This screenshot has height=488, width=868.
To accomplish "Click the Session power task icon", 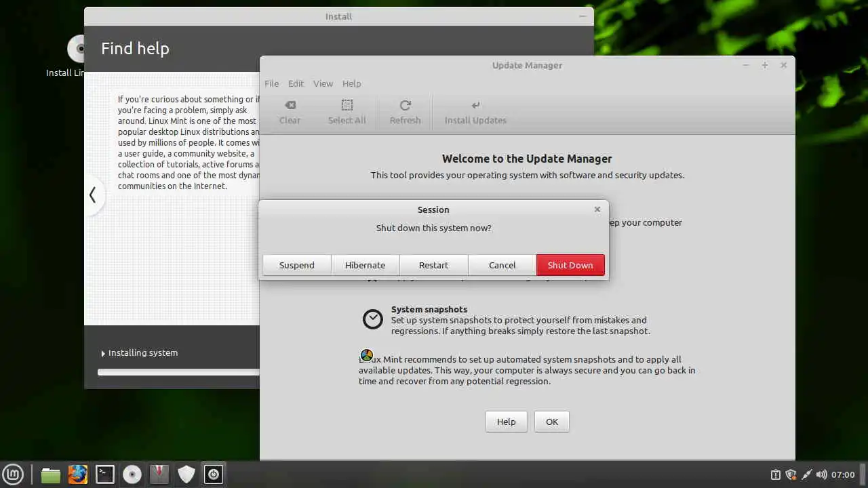I will (214, 474).
